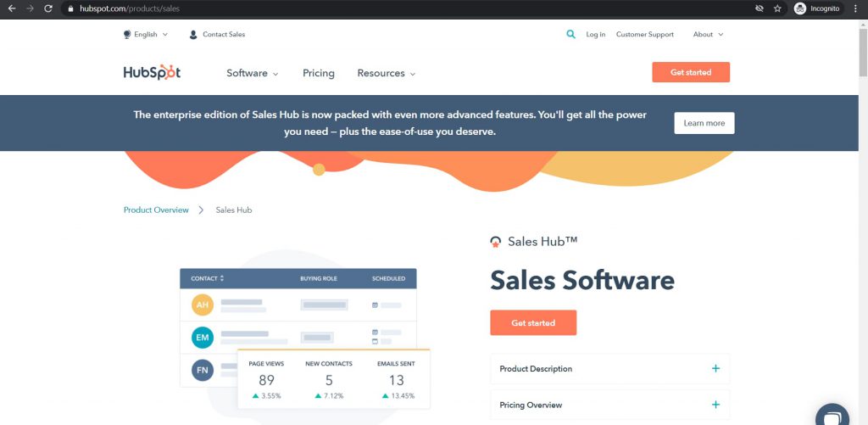
Task: Click the Learn more banner button
Action: [704, 123]
